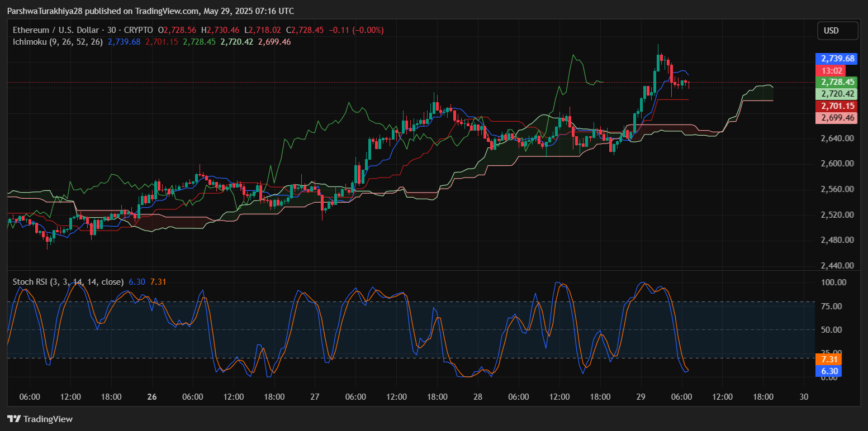This screenshot has height=431, width=868.
Task: Click the date 28 on time axis
Action: point(478,397)
